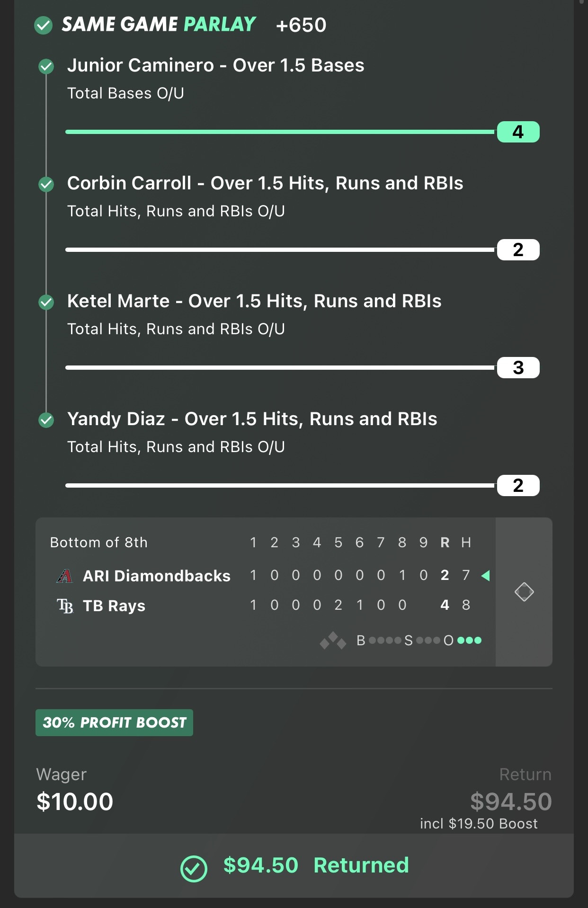Image resolution: width=588 pixels, height=908 pixels.
Task: Tap the $94.50 Returned banner
Action: pos(294,866)
